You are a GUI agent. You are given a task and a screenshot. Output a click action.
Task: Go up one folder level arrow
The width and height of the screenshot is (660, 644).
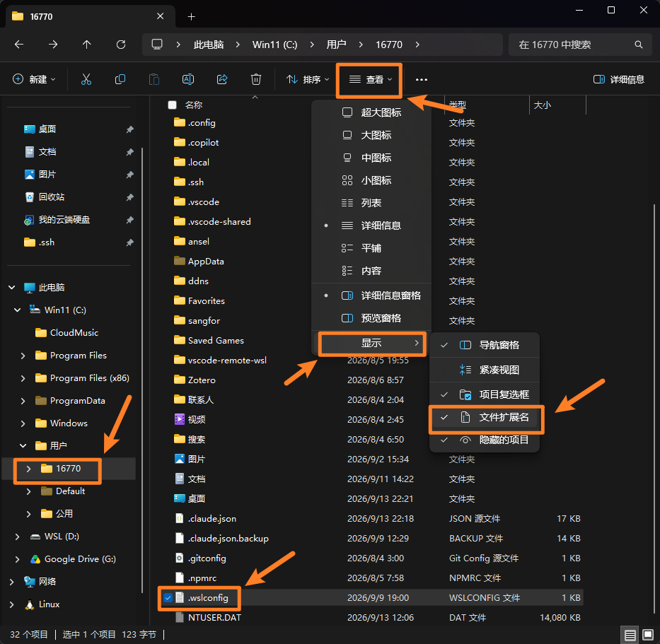tap(87, 45)
